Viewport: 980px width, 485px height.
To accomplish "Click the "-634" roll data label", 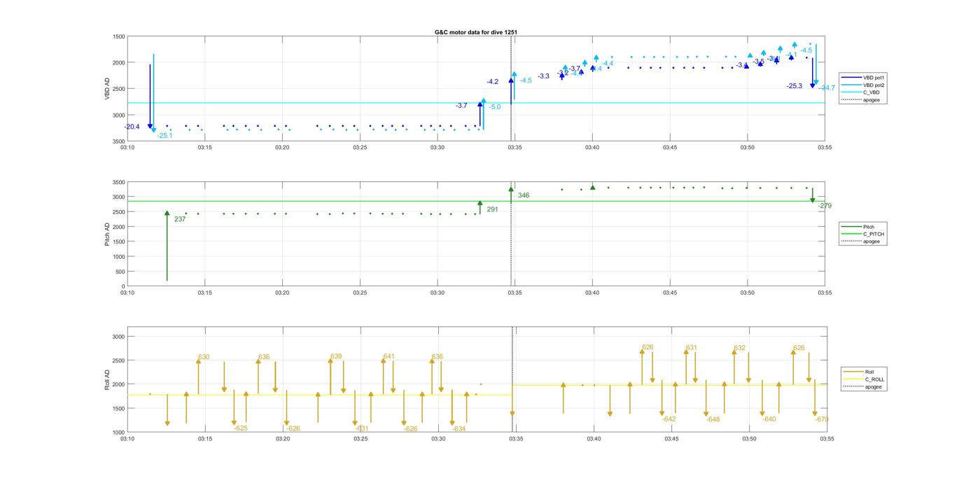I will (458, 428).
